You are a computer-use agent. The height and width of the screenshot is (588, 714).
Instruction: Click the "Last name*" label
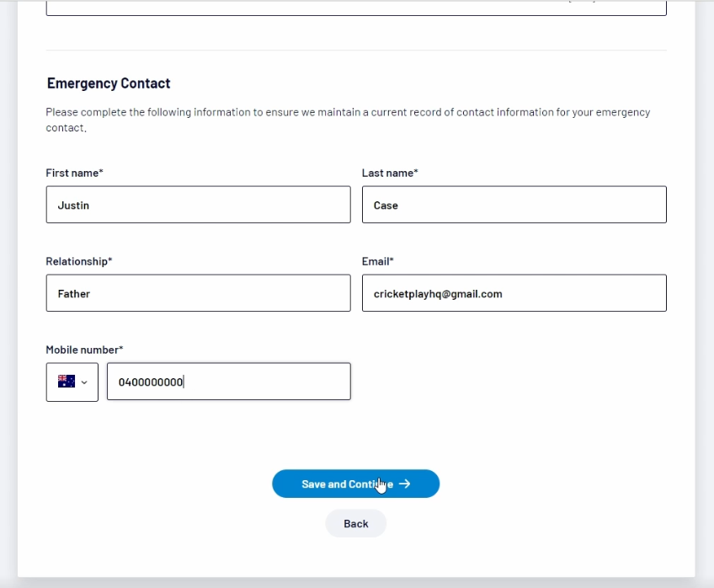pos(390,173)
